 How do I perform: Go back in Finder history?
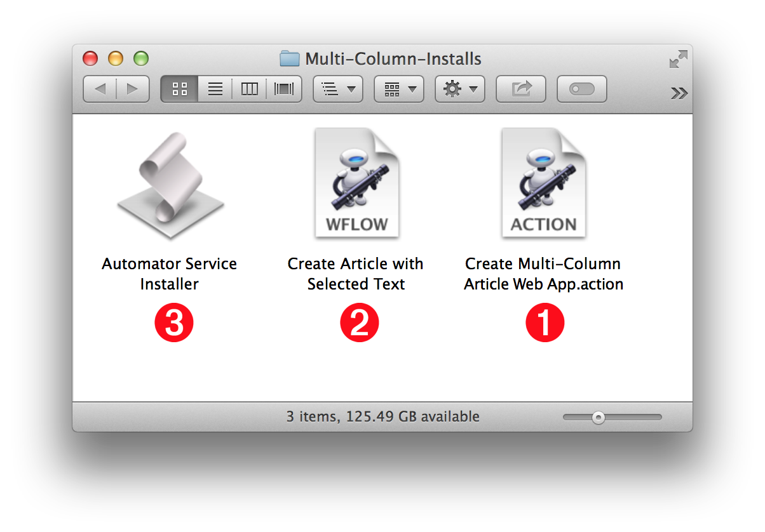100,89
